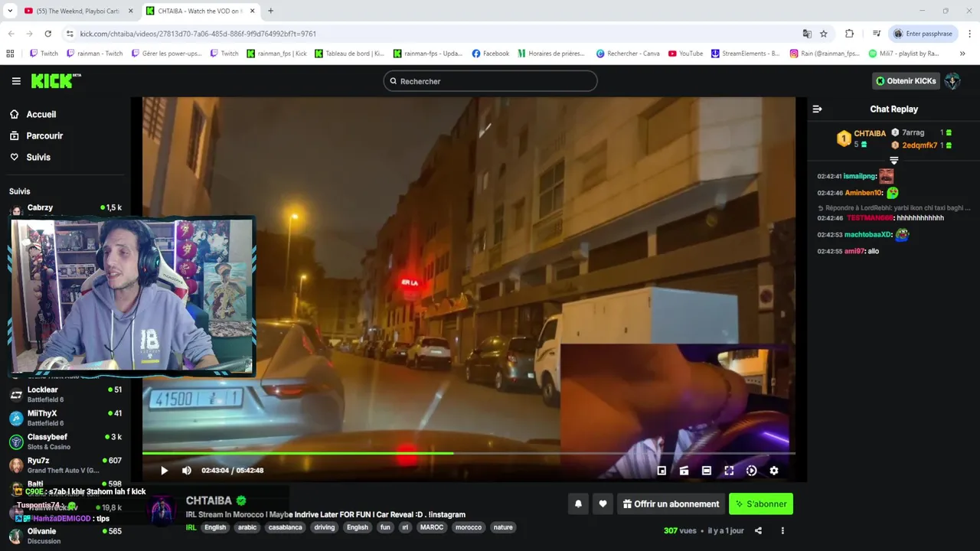Click Offrir un abonnement button
980x551 pixels.
[x=671, y=504]
